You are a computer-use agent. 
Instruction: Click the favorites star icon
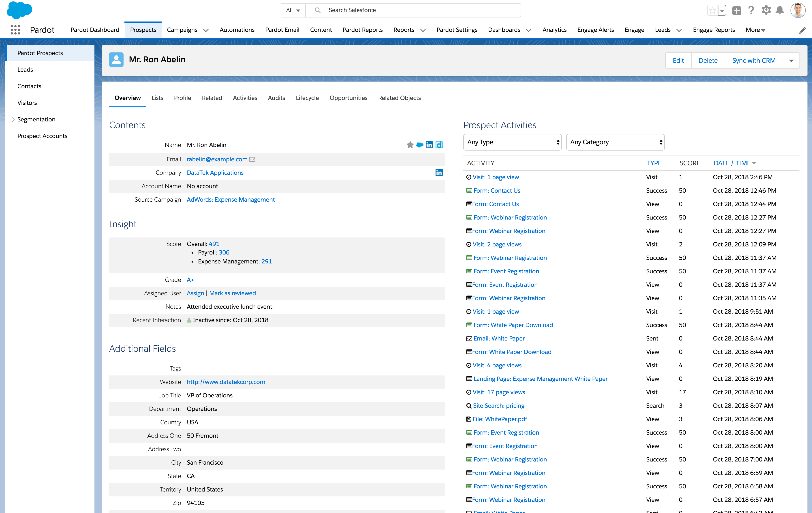pyautogui.click(x=712, y=11)
